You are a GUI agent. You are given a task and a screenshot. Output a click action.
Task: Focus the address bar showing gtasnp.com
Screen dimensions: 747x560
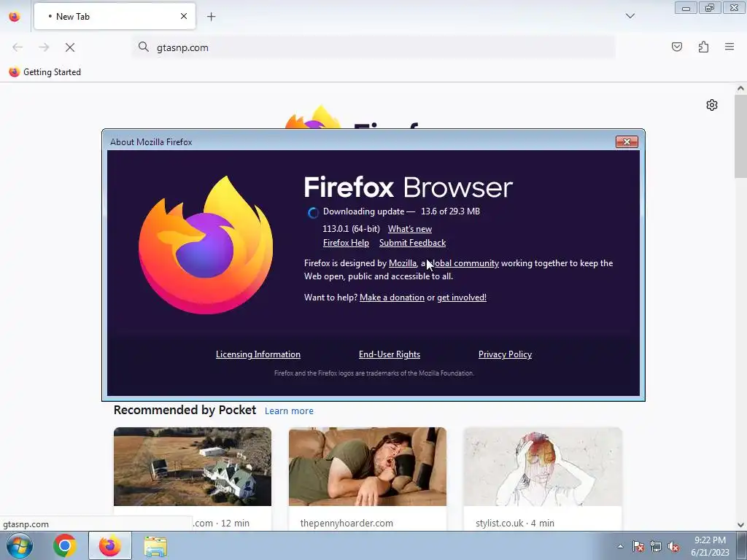tap(373, 47)
